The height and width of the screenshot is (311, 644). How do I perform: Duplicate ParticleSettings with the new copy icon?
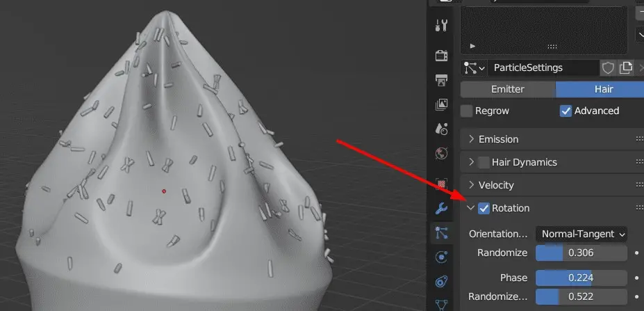pyautogui.click(x=625, y=68)
